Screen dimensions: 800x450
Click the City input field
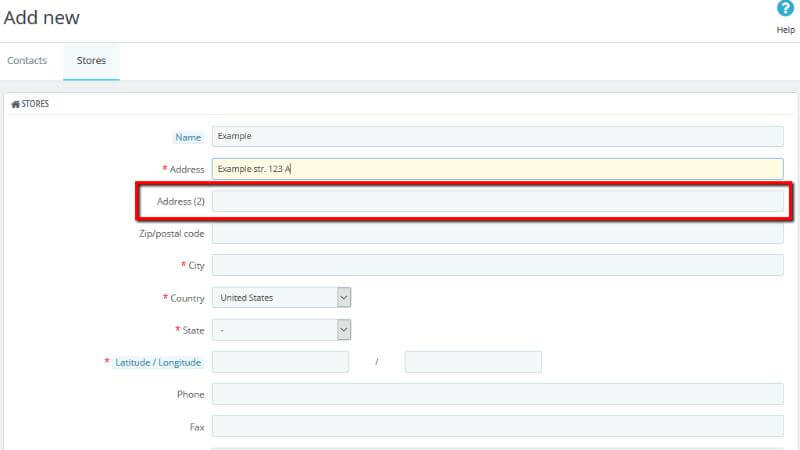click(x=497, y=265)
